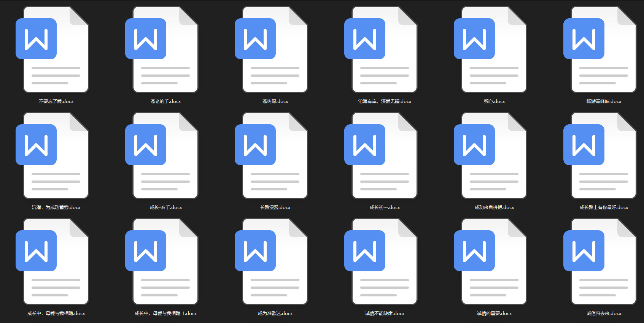644x323 pixels.
Task: Click the file name 成长初一.docx
Action: pos(385,207)
